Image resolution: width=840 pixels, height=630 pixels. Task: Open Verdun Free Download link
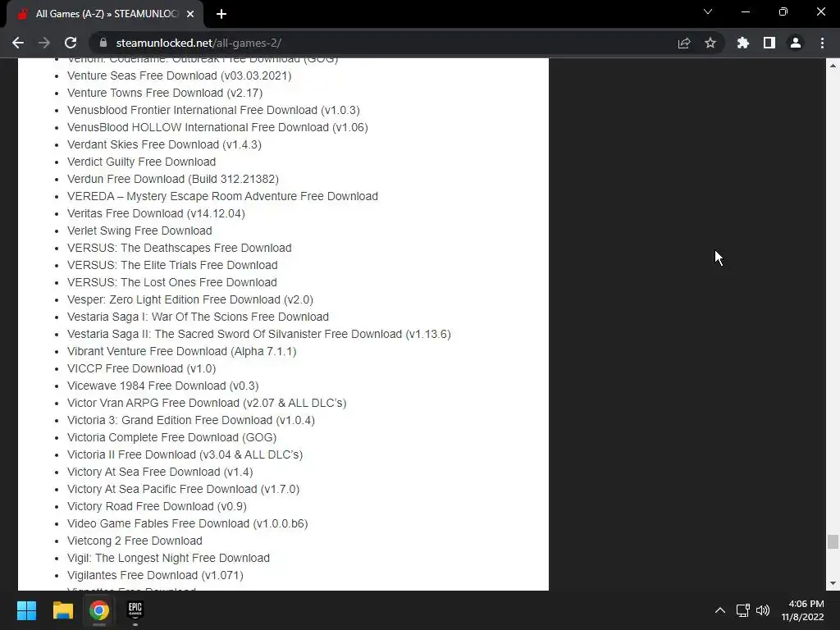(172, 179)
